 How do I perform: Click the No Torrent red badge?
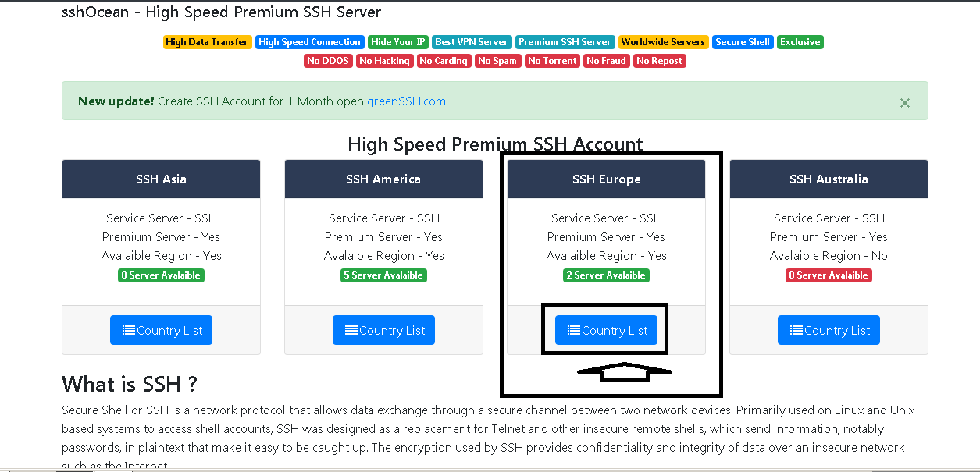[x=552, y=61]
